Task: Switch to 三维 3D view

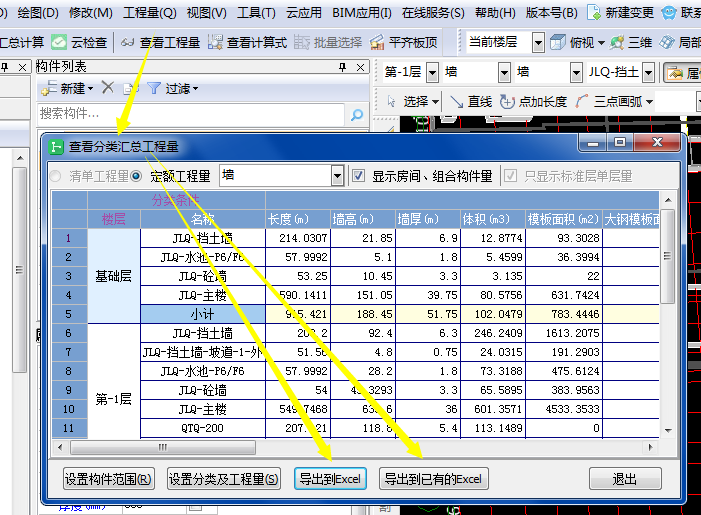Action: point(631,42)
